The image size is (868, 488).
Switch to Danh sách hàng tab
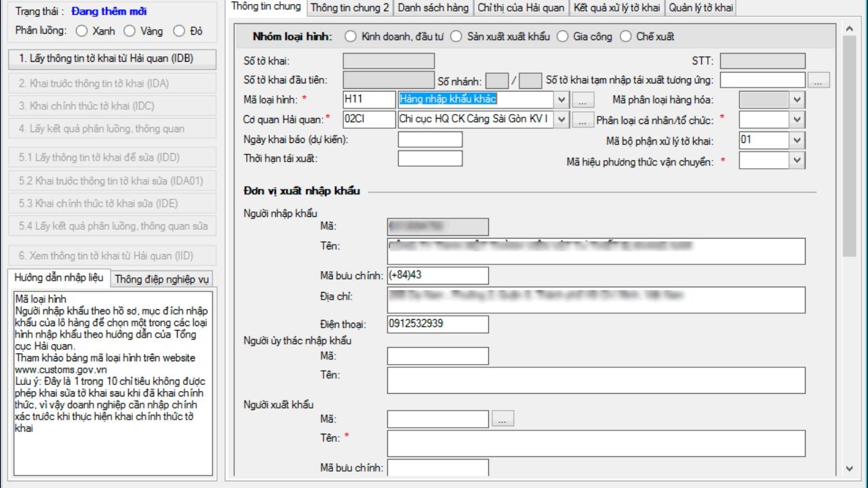point(433,7)
